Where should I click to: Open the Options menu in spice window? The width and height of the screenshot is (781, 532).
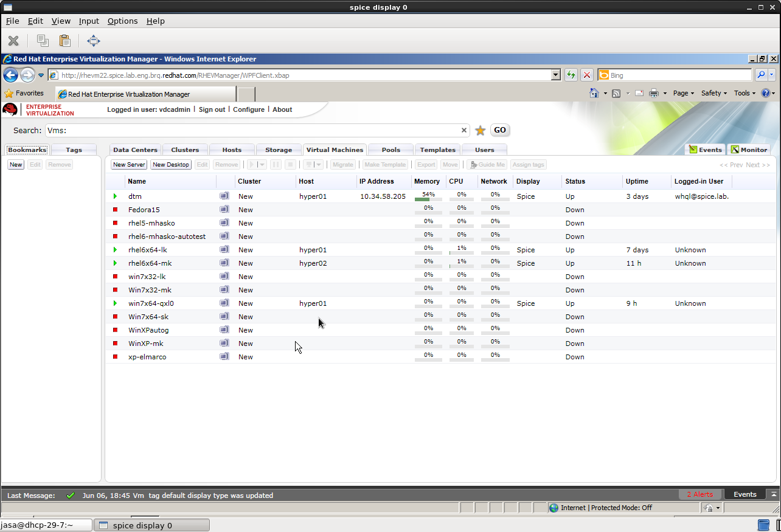(122, 21)
